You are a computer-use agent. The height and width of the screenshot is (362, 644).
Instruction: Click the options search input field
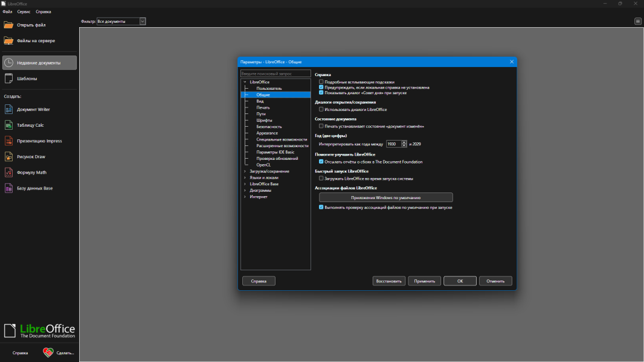(x=275, y=74)
